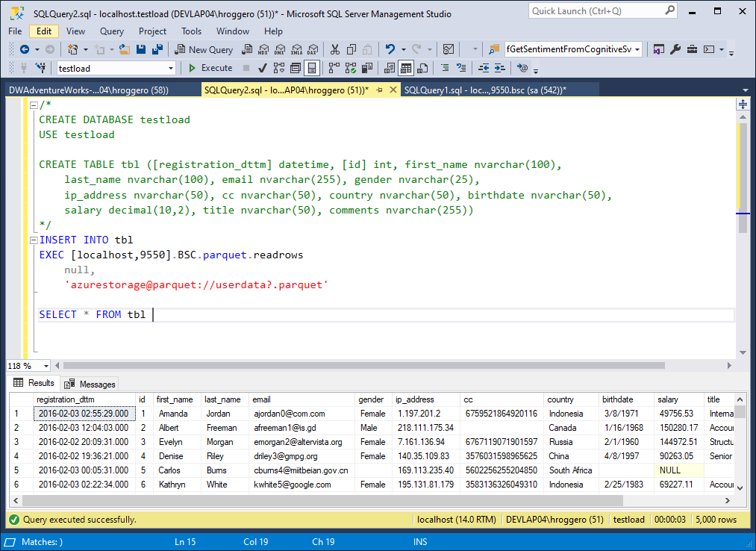Click the Cut scissors icon
This screenshot has height=551, width=756.
334,49
